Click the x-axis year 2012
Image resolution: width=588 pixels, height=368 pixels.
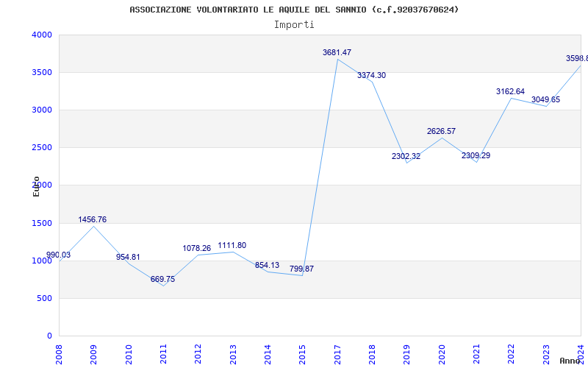198,355
